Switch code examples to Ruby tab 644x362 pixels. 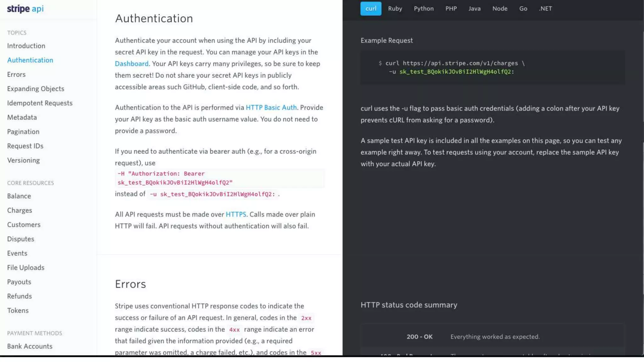point(395,8)
